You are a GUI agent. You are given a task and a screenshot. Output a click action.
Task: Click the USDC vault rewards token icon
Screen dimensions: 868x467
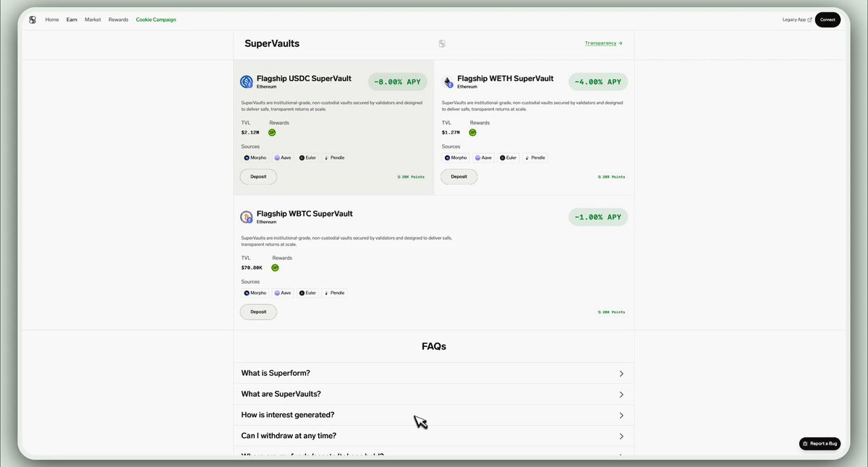[x=272, y=132]
